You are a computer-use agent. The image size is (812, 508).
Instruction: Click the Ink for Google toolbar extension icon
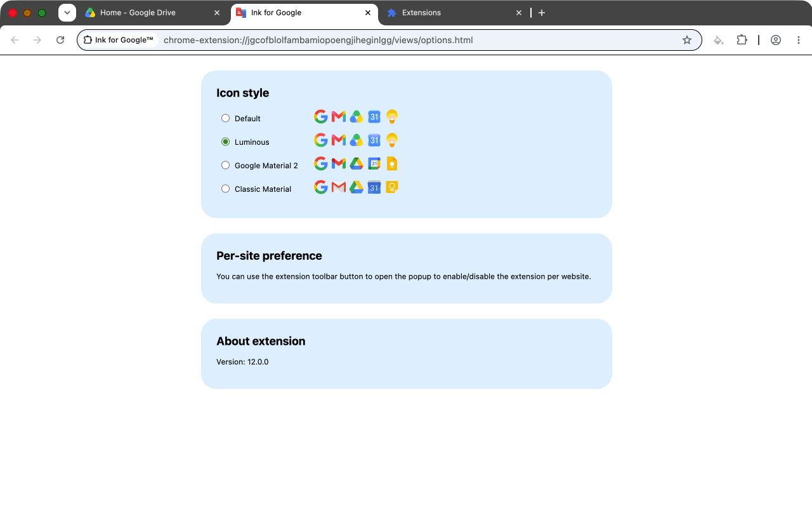(x=719, y=40)
